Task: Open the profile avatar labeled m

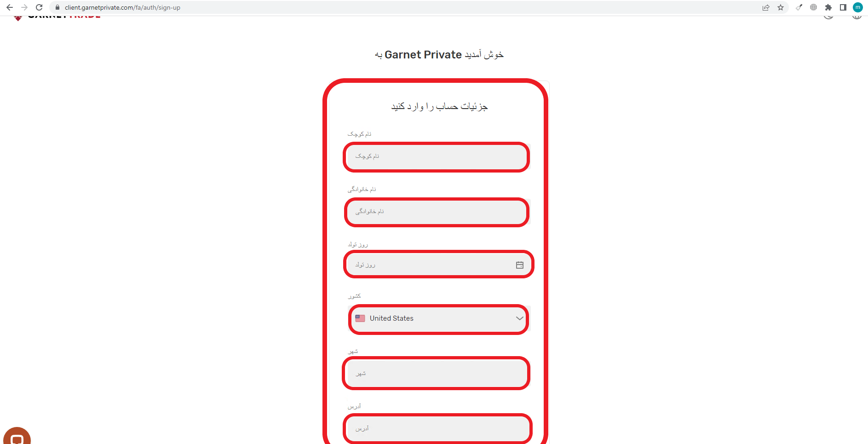Action: tap(858, 7)
